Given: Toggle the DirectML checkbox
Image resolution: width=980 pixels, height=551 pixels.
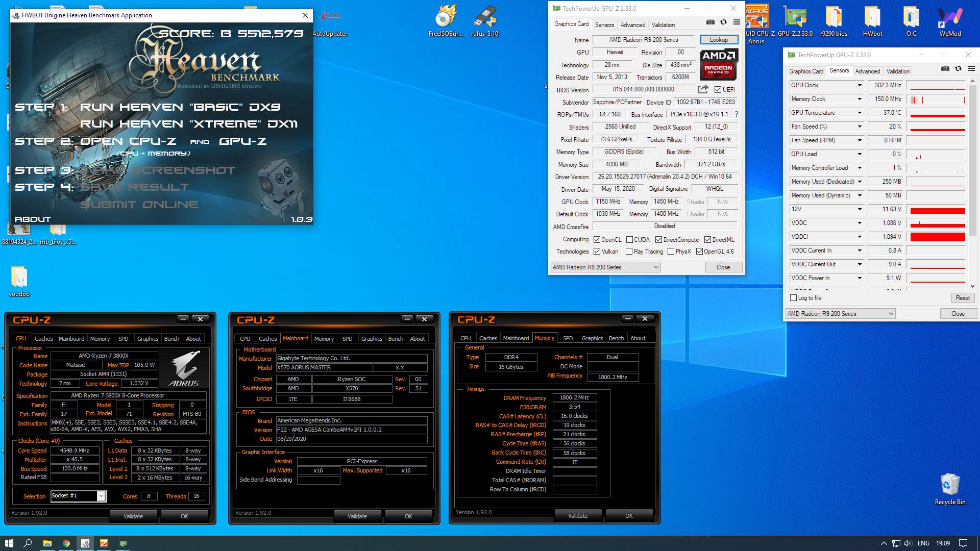Looking at the screenshot, I should click(707, 239).
